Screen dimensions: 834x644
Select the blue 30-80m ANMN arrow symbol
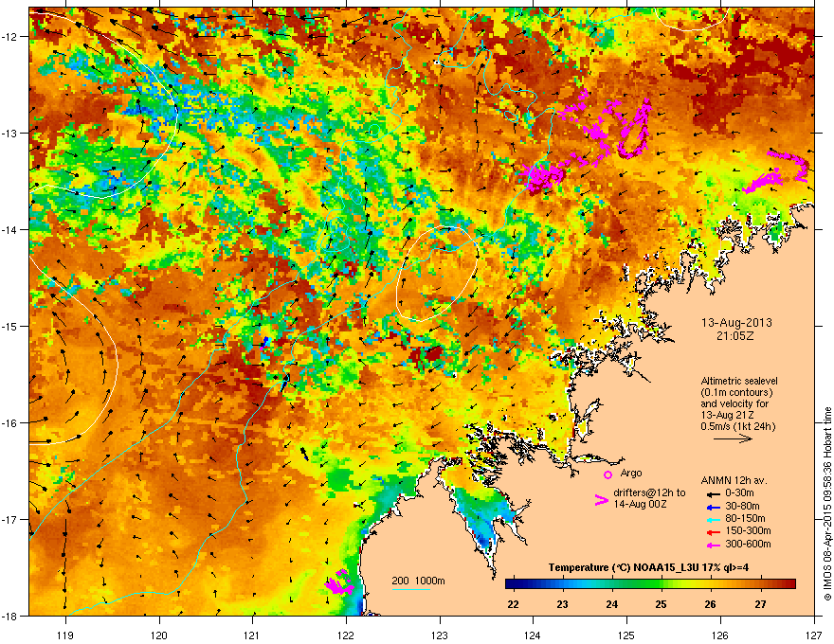[712, 507]
